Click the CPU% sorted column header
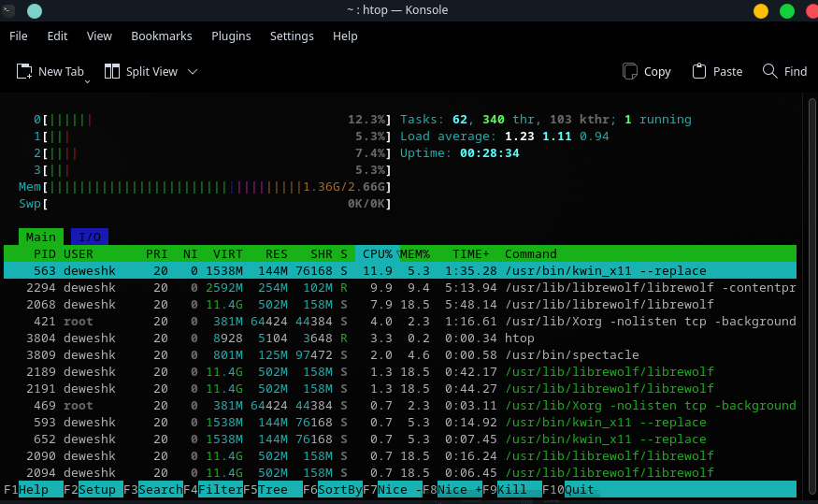Viewport: 818px width, 504px height. click(x=378, y=254)
